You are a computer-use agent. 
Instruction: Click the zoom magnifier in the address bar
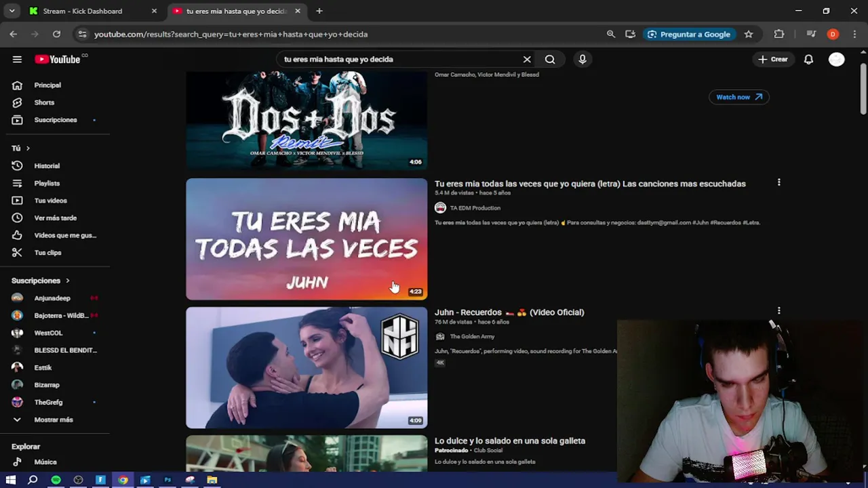click(x=611, y=34)
